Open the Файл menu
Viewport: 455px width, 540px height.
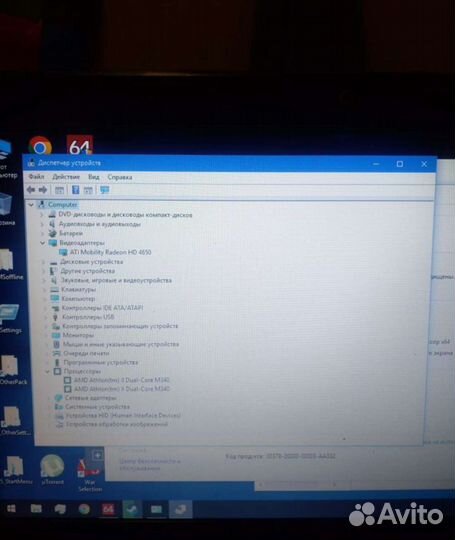[x=36, y=177]
